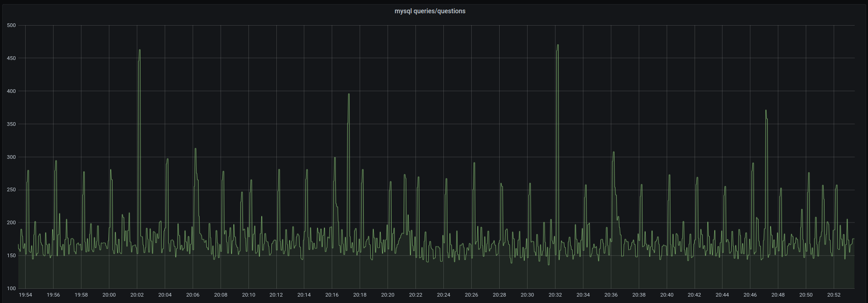The height and width of the screenshot is (303, 868).
Task: Click the 20:26 time axis label
Action: click(471, 295)
